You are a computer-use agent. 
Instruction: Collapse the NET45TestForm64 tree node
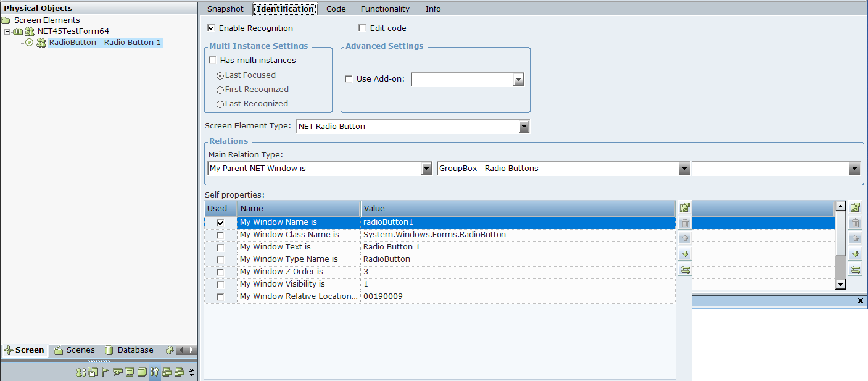point(7,31)
